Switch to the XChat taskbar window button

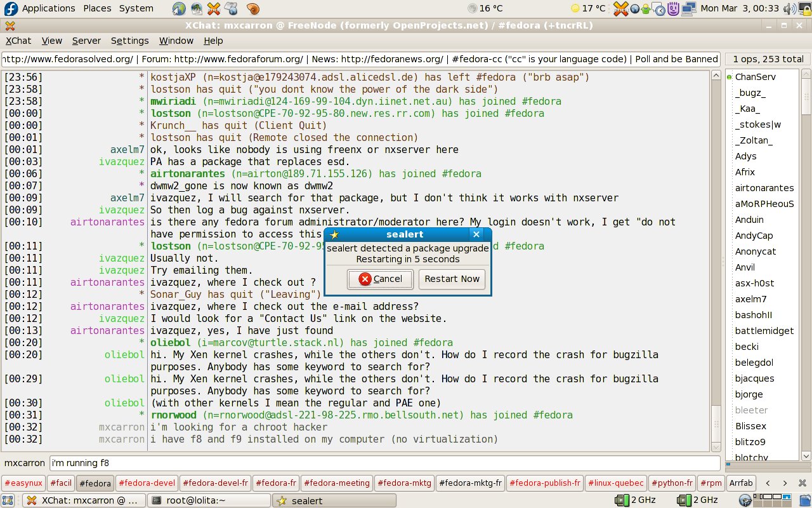pyautogui.click(x=82, y=500)
